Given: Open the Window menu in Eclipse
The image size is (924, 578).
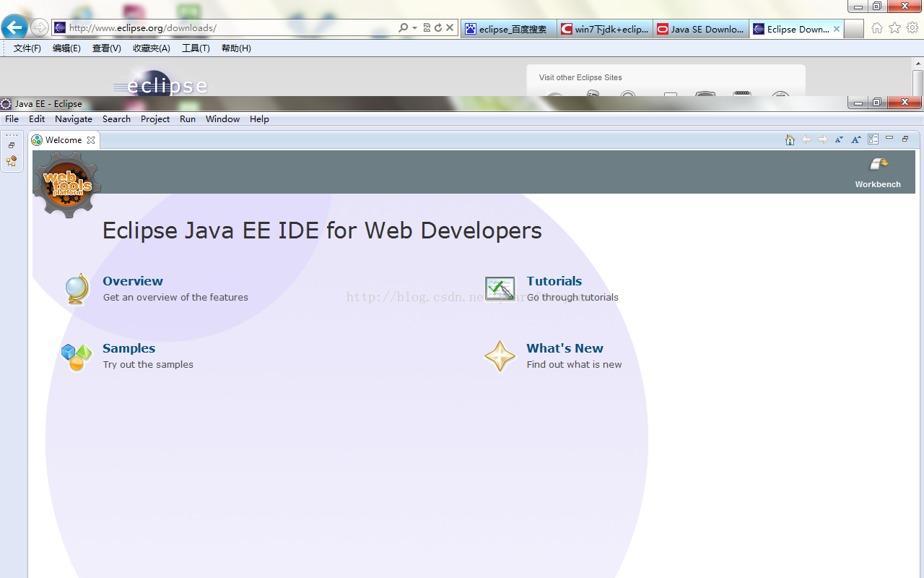Looking at the screenshot, I should (x=222, y=119).
